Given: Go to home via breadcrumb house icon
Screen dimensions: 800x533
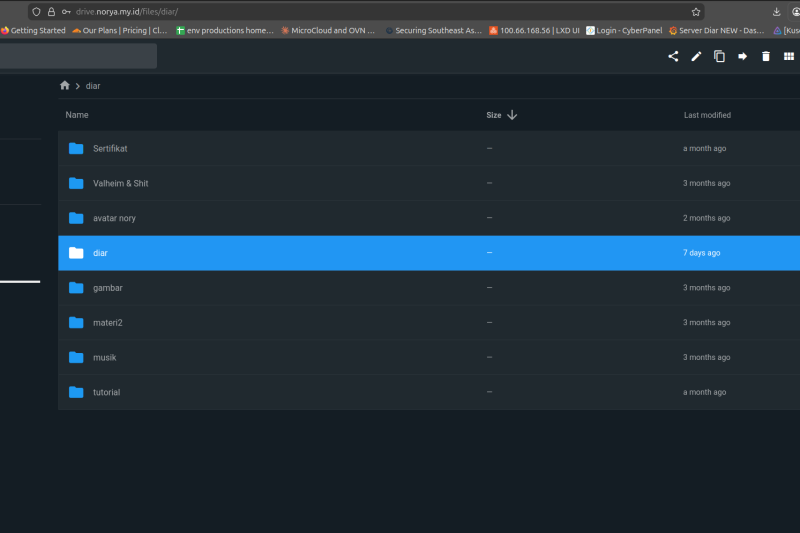Looking at the screenshot, I should pyautogui.click(x=65, y=86).
